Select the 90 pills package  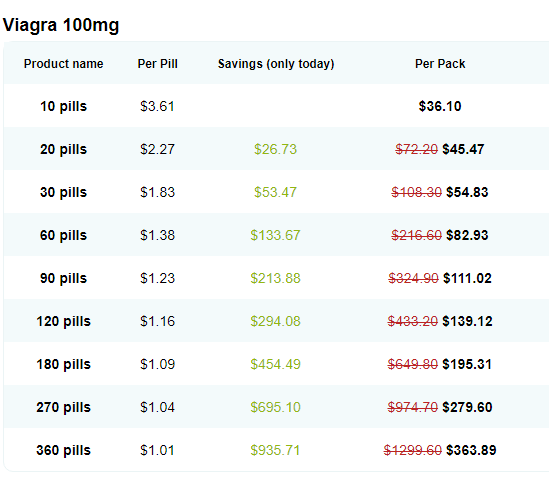tap(63, 278)
